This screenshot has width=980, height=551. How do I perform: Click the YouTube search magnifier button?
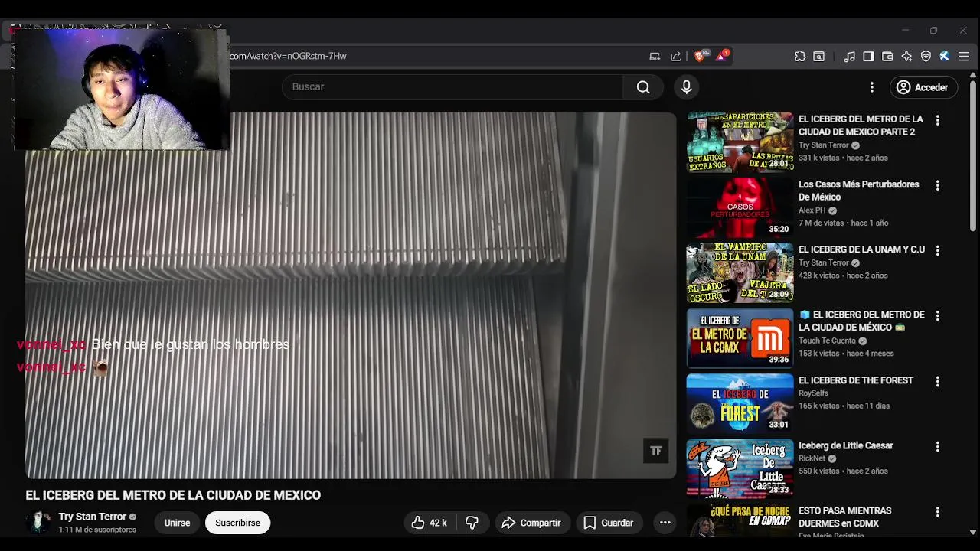(643, 87)
